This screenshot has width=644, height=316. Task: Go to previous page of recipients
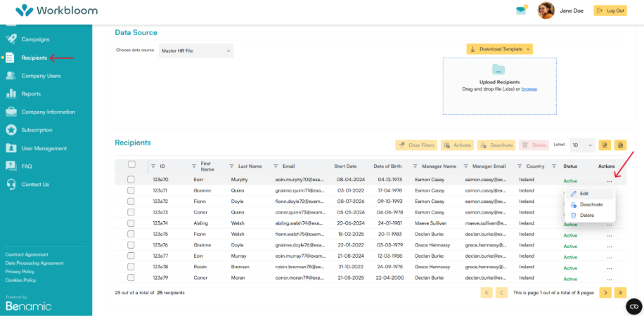(x=501, y=293)
